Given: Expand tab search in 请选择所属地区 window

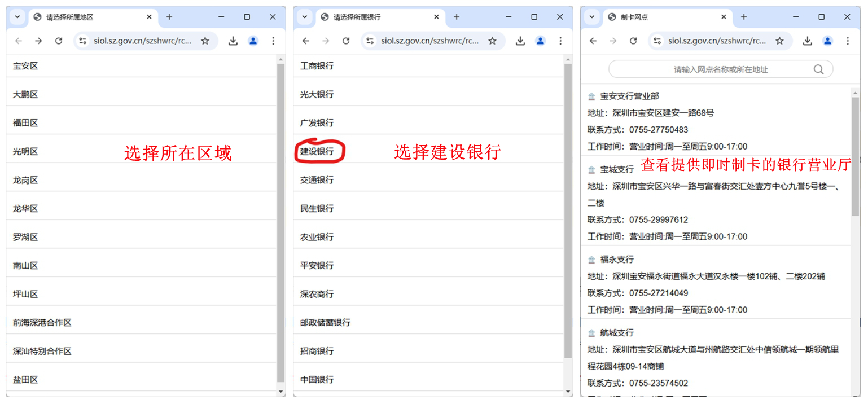Looking at the screenshot, I should coord(17,17).
